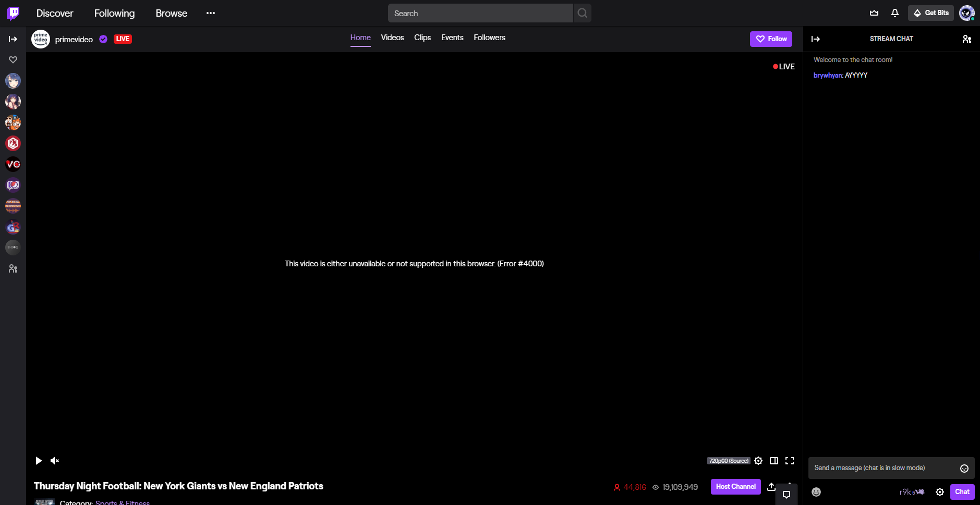Switch to the Clips tab
The image size is (980, 505).
(x=422, y=38)
